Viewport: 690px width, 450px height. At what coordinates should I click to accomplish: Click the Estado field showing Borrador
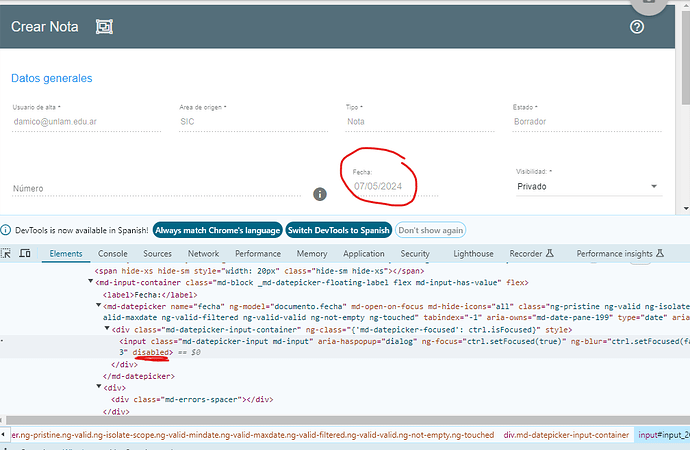pyautogui.click(x=587, y=121)
